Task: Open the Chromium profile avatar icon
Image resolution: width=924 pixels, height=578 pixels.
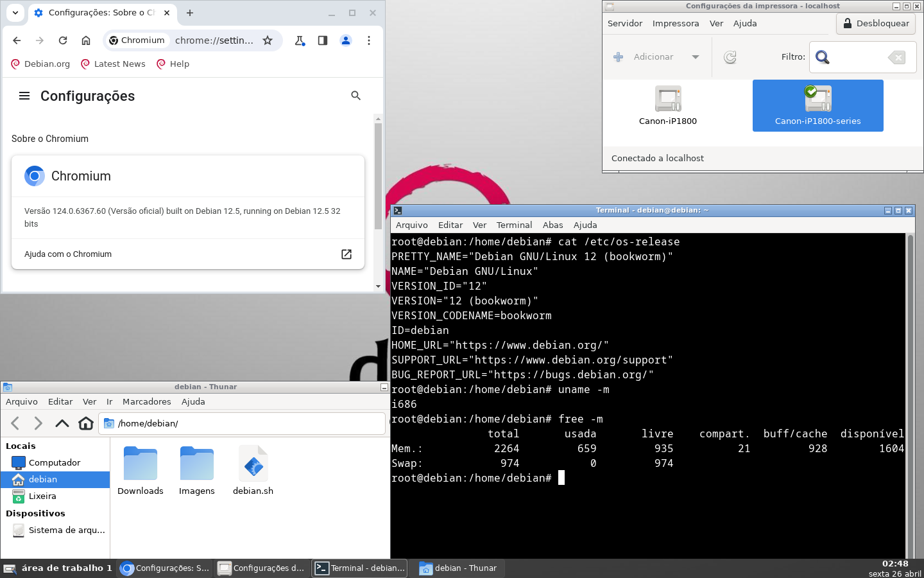Action: (346, 40)
